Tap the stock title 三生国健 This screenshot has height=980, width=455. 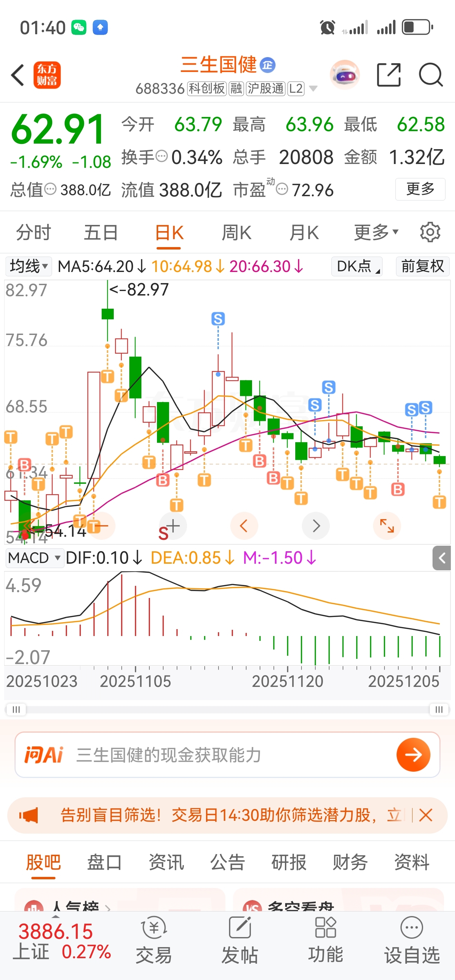(x=219, y=65)
